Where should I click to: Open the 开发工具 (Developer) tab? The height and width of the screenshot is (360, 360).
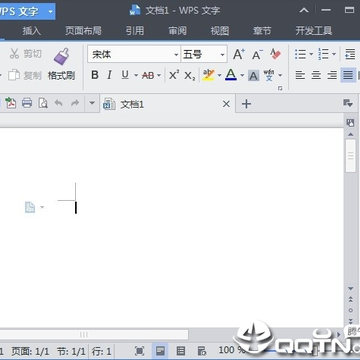click(x=314, y=31)
